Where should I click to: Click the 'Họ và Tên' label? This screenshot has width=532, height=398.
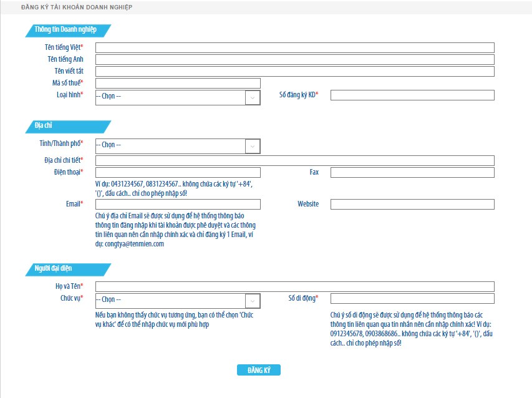click(x=69, y=286)
